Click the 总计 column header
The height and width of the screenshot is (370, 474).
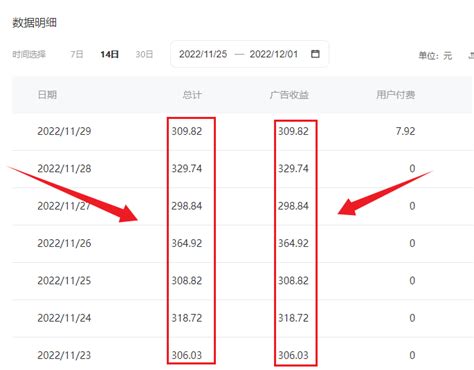(192, 95)
